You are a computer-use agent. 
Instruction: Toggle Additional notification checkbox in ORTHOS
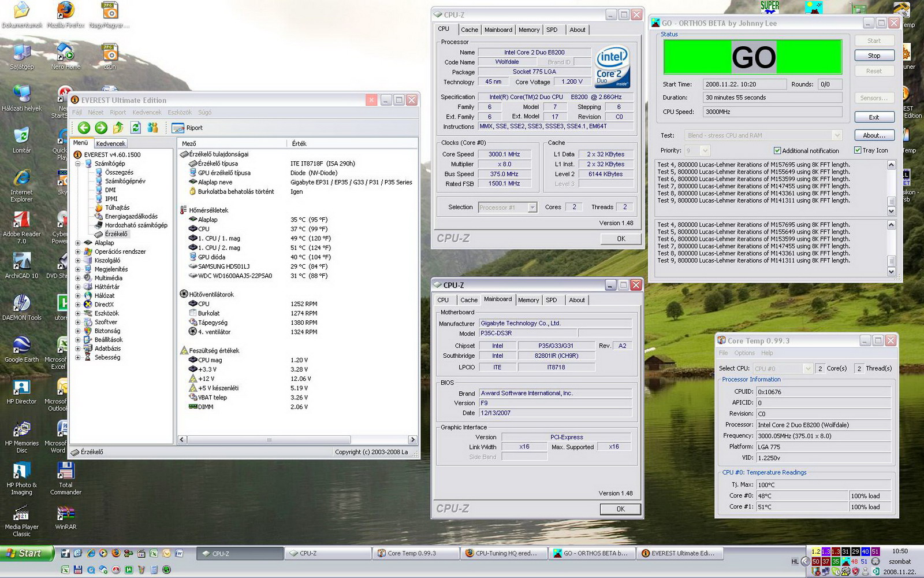pyautogui.click(x=777, y=151)
